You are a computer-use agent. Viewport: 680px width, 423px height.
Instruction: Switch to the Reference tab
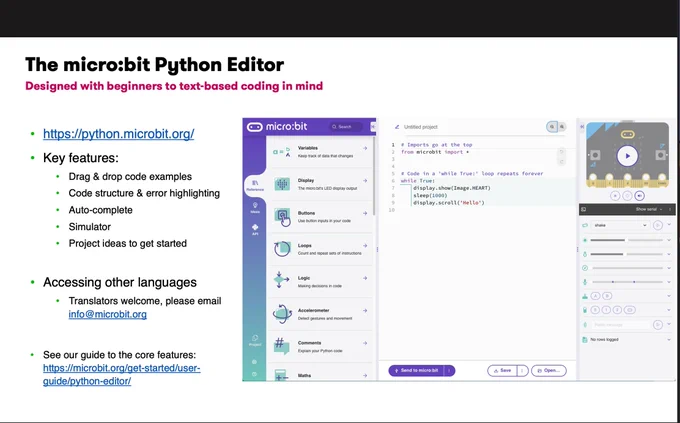point(255,186)
